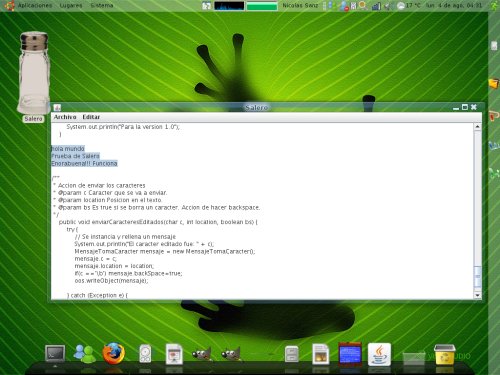
Task: Launch the Java coffee cup icon in dock
Action: (x=379, y=354)
